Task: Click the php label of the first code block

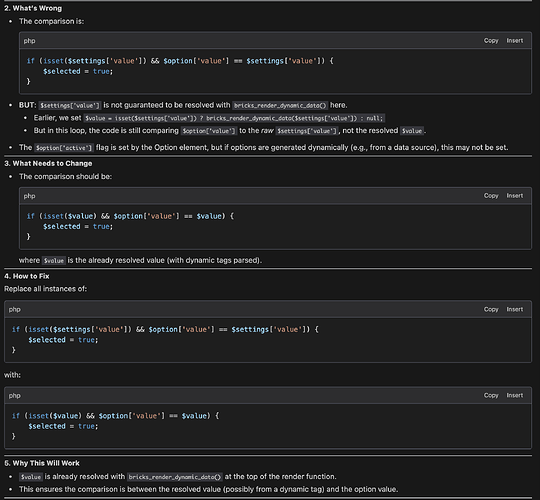Action: pos(29,41)
